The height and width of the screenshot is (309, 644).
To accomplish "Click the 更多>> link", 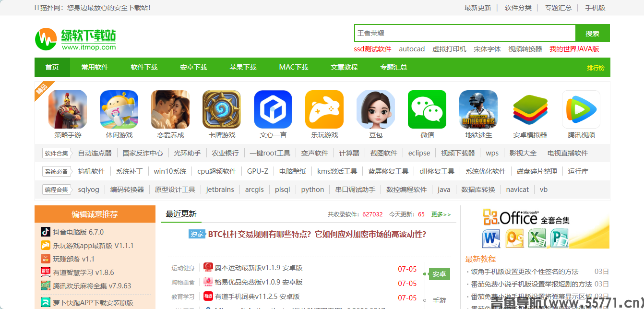I will (441, 214).
